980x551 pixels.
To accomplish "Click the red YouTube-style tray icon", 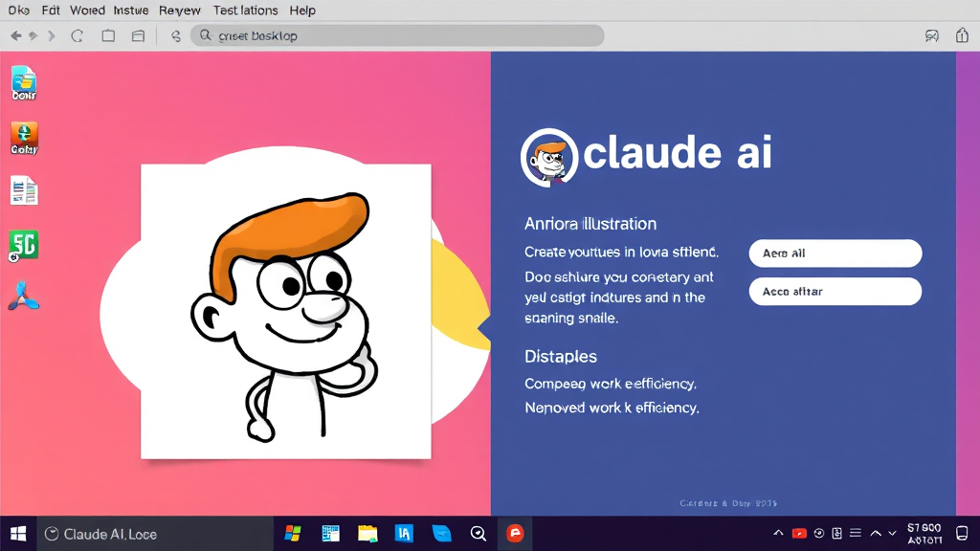I will tap(799, 533).
